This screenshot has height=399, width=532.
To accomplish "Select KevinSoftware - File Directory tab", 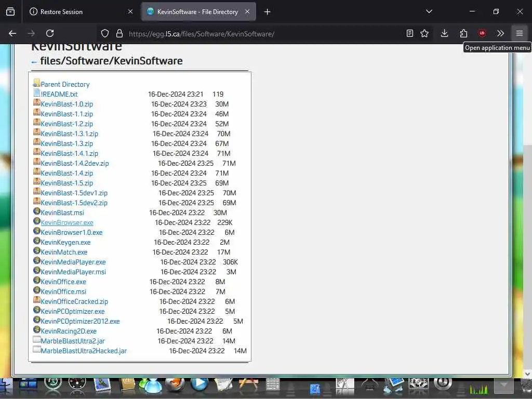I will click(x=198, y=12).
